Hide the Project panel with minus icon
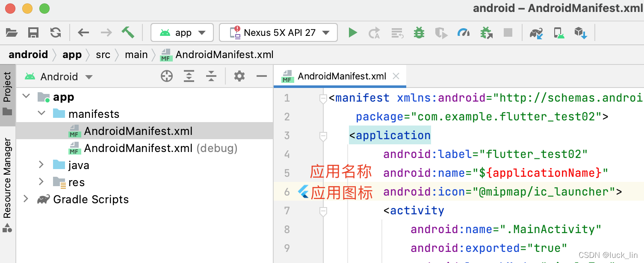 (262, 76)
